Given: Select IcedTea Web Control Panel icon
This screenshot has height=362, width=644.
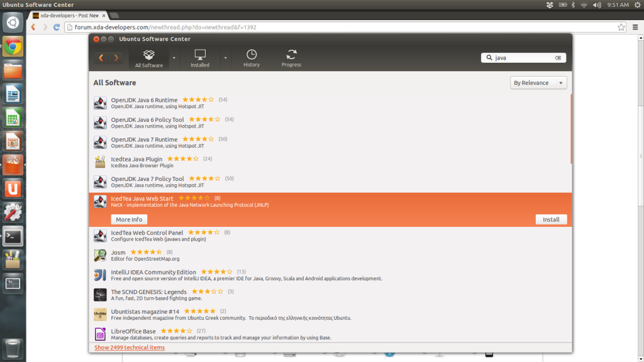Looking at the screenshot, I should click(100, 235).
